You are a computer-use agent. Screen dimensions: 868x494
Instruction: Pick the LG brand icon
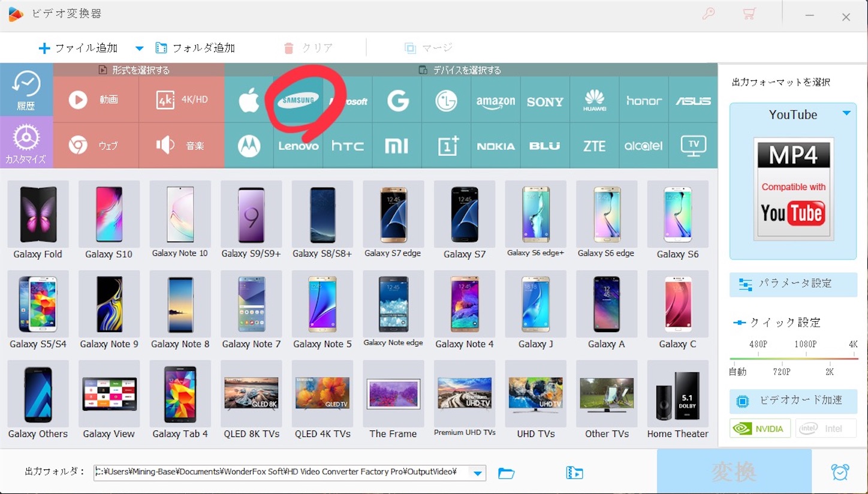pos(447,101)
